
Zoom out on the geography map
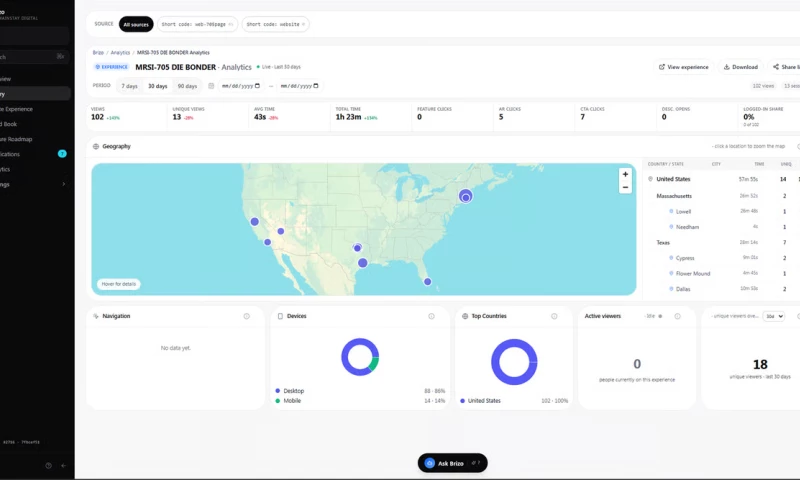click(625, 187)
